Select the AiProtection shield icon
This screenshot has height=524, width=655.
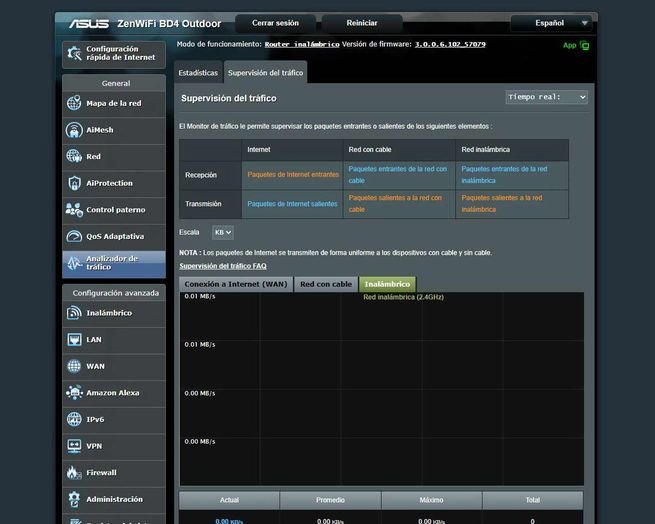pyautogui.click(x=74, y=183)
